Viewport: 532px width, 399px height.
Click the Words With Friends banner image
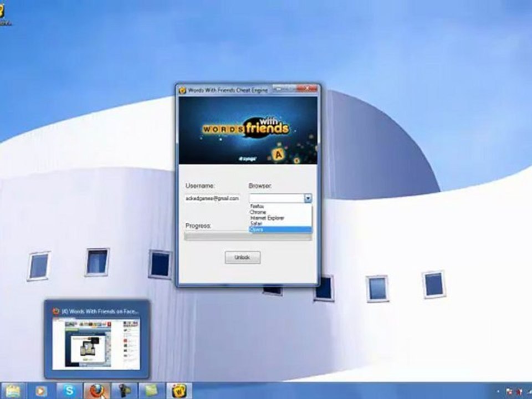[248, 131]
